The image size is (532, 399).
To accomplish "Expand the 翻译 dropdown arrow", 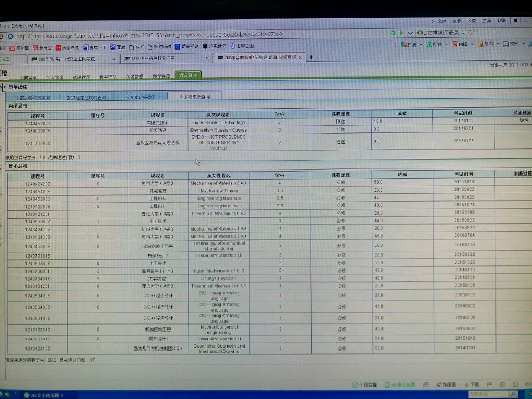I will (x=472, y=44).
